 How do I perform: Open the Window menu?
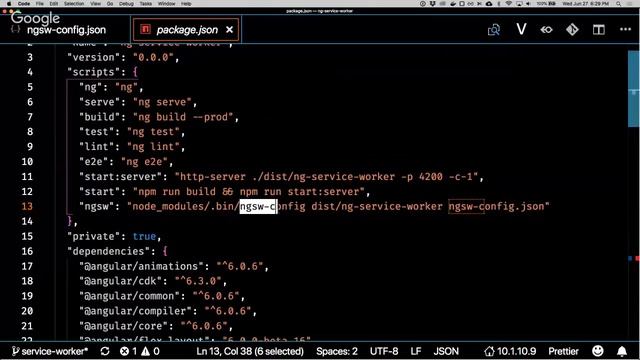[166, 4]
